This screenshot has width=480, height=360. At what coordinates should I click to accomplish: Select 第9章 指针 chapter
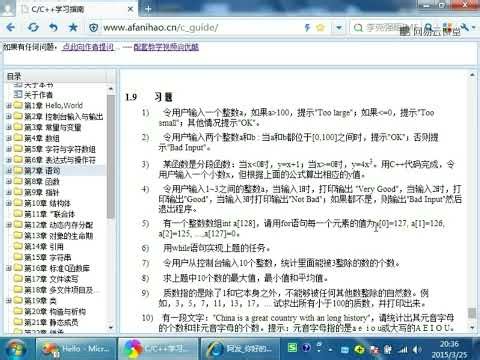click(41, 192)
